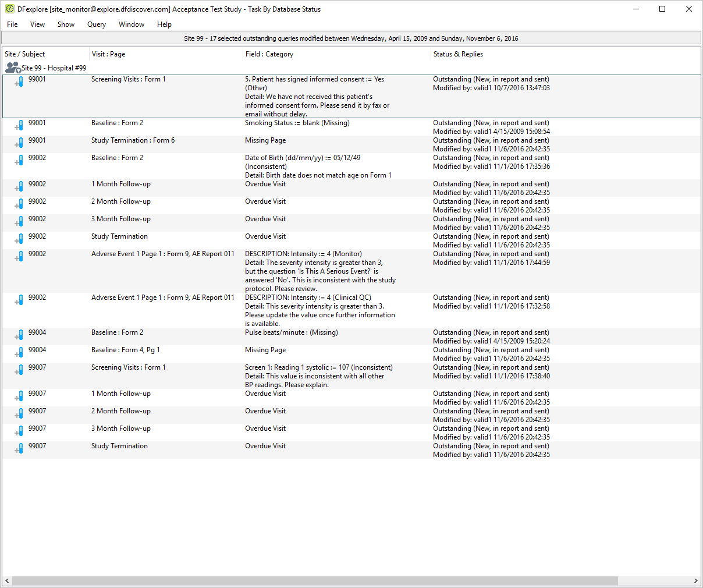Click the horizontal scrollbar left arrow

tap(7, 581)
